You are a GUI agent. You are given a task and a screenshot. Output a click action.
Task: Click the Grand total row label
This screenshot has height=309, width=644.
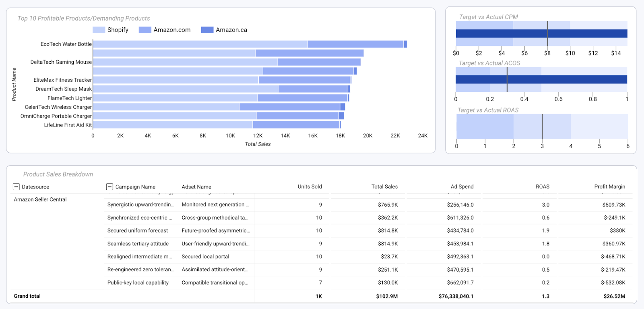click(27, 296)
